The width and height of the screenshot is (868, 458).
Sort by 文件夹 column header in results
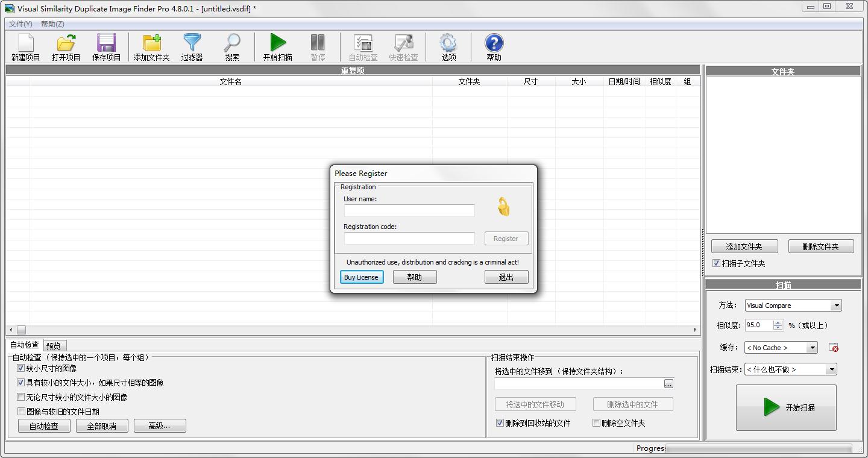[x=469, y=81]
